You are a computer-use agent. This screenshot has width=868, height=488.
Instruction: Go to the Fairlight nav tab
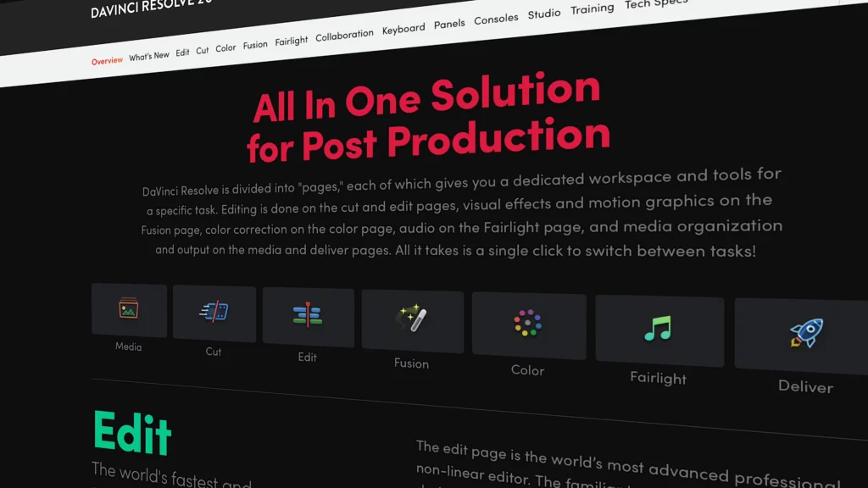click(x=292, y=41)
